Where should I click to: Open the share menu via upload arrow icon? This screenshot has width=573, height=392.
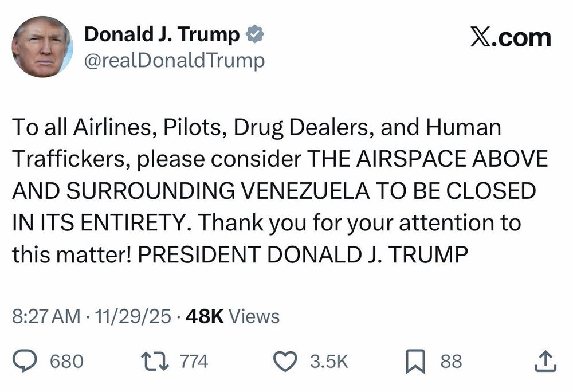545,361
